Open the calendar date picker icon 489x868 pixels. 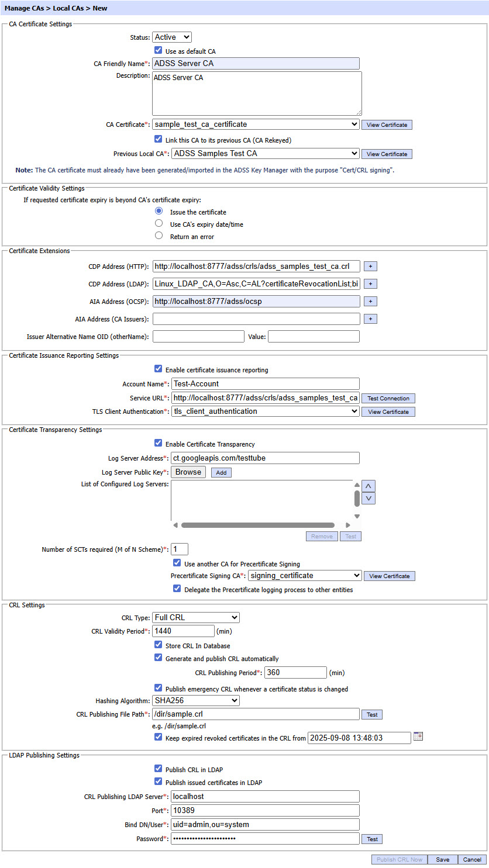[x=418, y=736]
